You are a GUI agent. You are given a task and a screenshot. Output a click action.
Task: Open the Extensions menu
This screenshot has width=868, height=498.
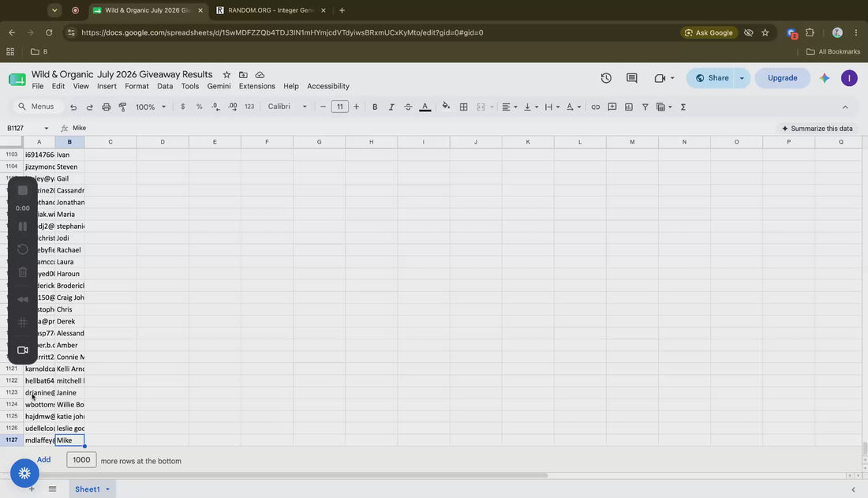click(257, 86)
